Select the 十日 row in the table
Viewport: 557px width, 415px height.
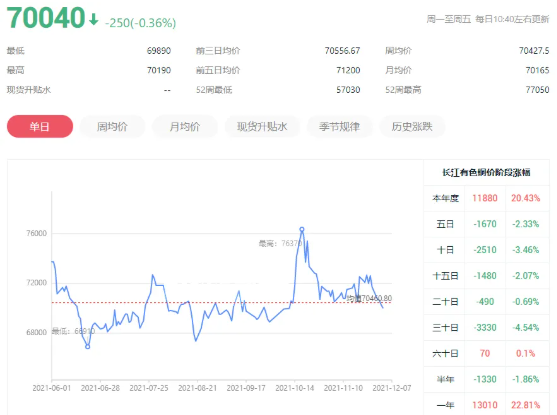[486, 250]
